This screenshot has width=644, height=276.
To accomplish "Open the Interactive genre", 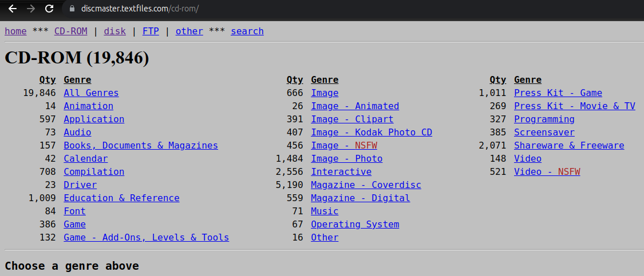I will click(341, 172).
